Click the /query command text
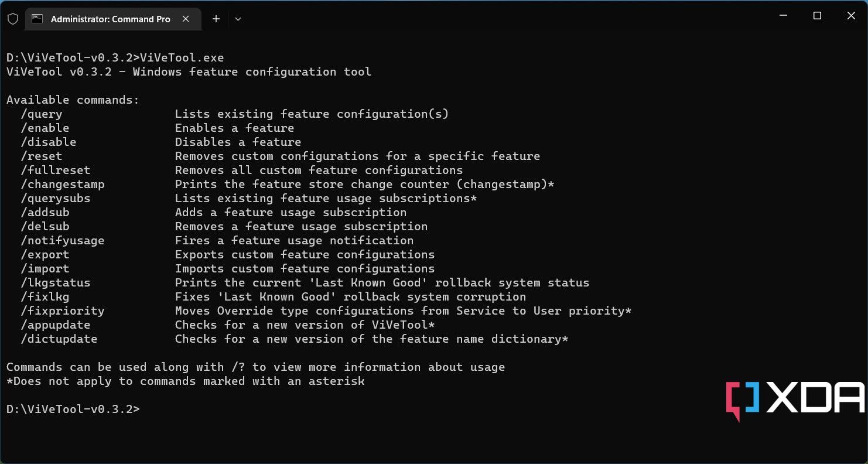 click(42, 114)
